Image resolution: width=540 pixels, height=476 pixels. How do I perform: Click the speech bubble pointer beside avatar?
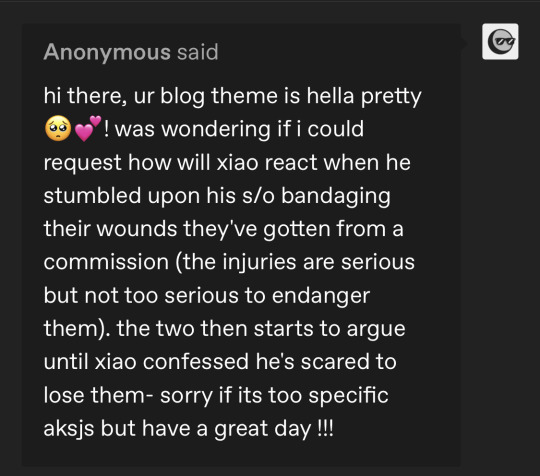pyautogui.click(x=464, y=43)
